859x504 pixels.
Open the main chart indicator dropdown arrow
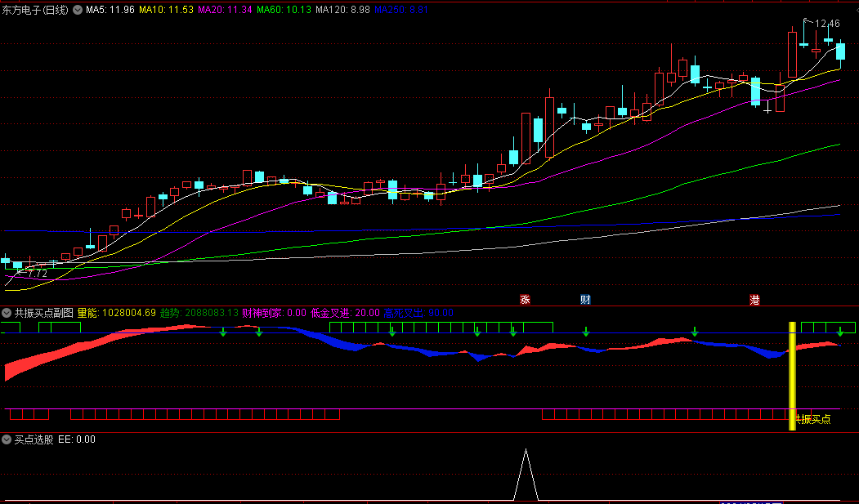(78, 11)
